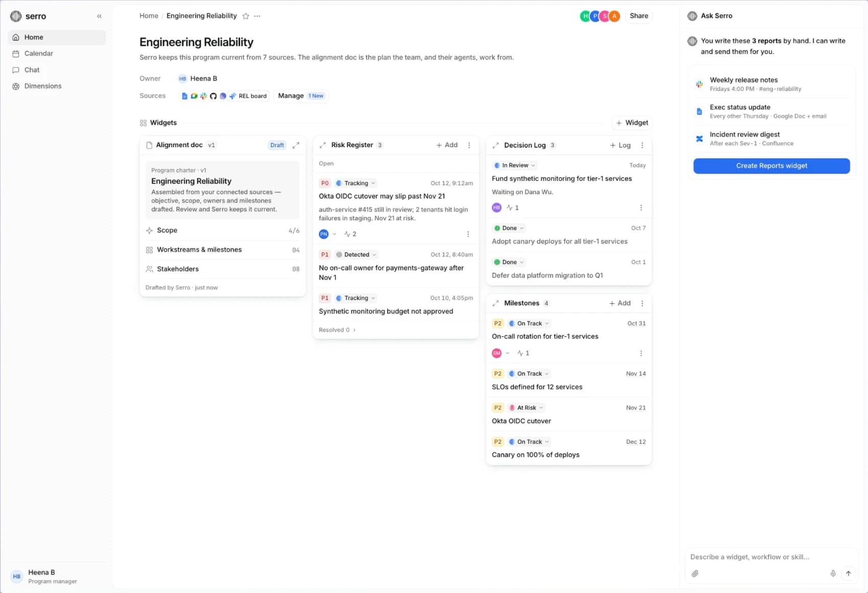Start voice input with microphone icon
The image size is (868, 593).
click(833, 574)
